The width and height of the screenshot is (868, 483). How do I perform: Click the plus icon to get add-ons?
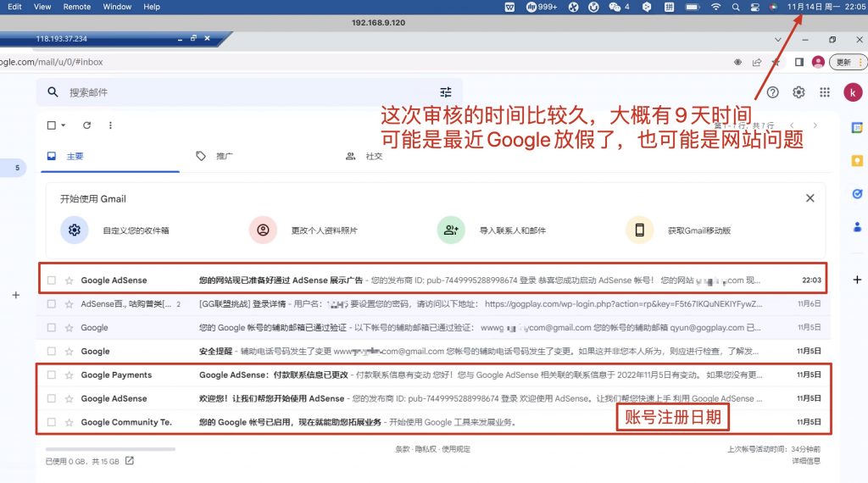point(857,280)
